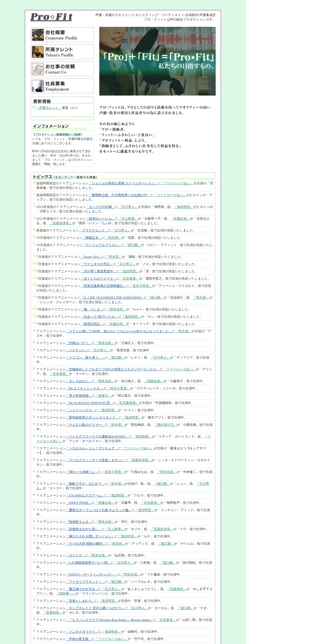Open 回復術士のやり直し link

coord(84,529)
